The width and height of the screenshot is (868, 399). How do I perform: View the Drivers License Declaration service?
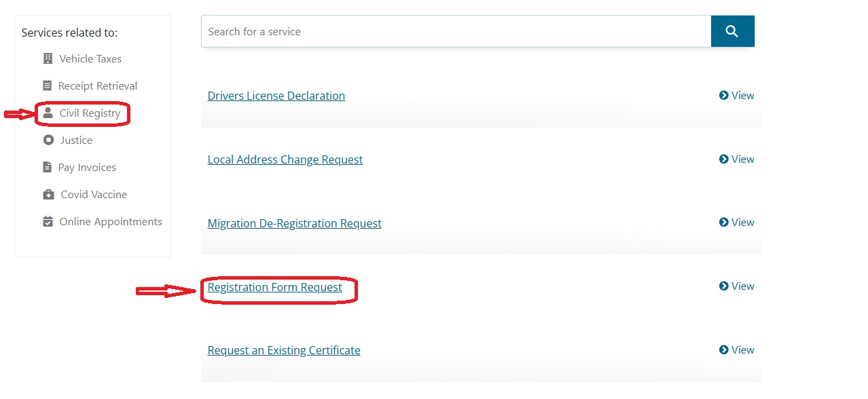point(736,96)
